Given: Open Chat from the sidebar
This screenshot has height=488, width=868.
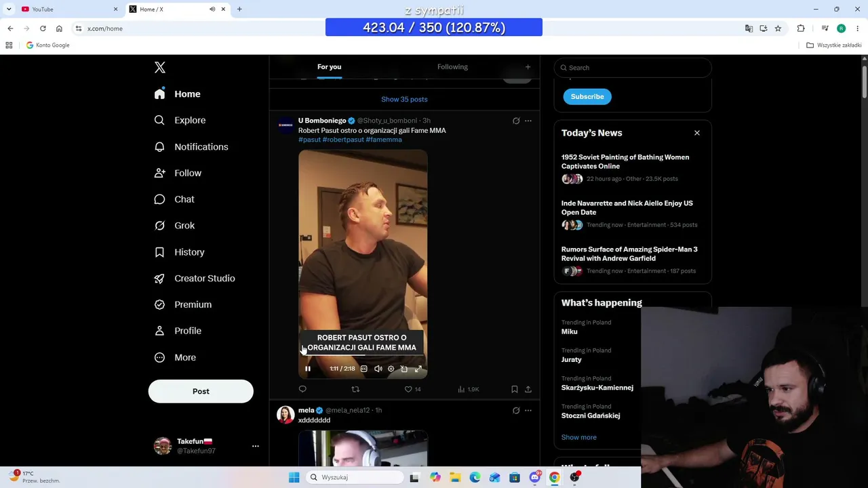Looking at the screenshot, I should [x=174, y=199].
